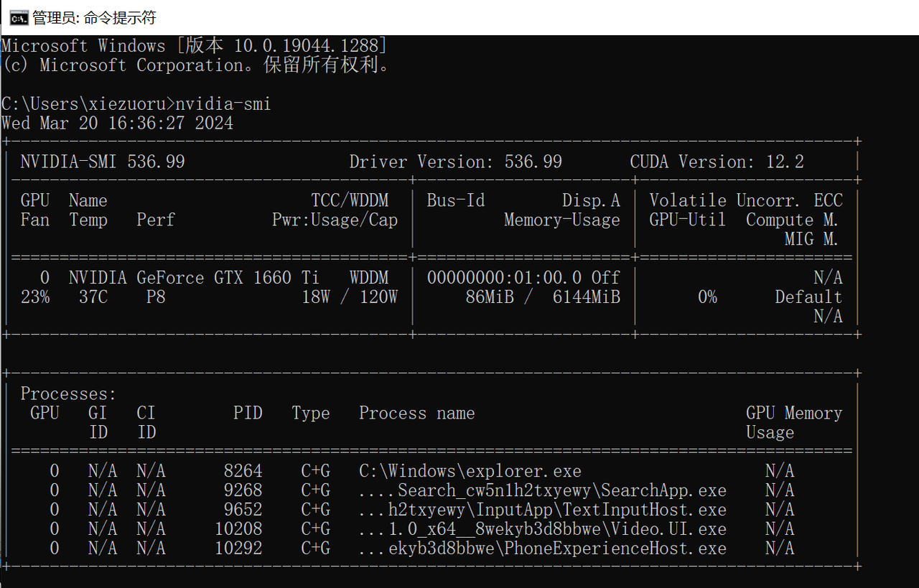The height and width of the screenshot is (588, 919).
Task: Click the typed nvidia-smi command
Action: pos(223,104)
